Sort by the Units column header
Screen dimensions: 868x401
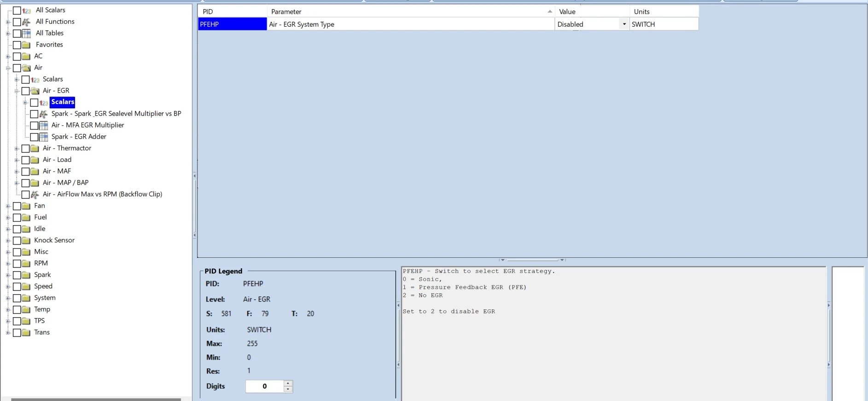(664, 12)
